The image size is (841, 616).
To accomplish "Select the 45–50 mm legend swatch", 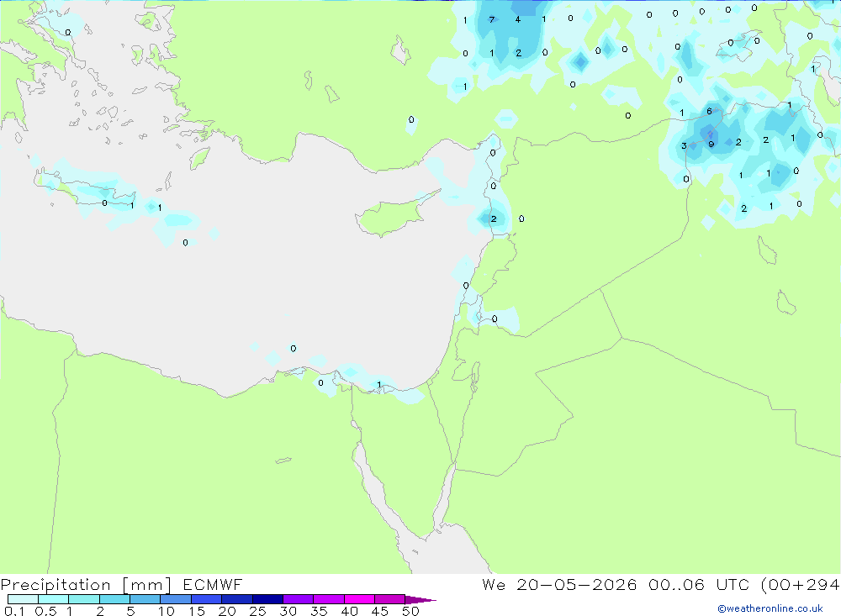I will [x=390, y=599].
